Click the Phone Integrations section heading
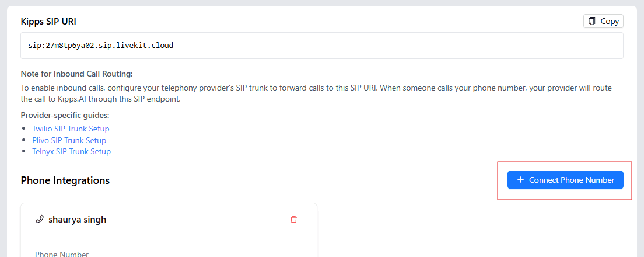The width and height of the screenshot is (644, 257). pyautogui.click(x=65, y=180)
